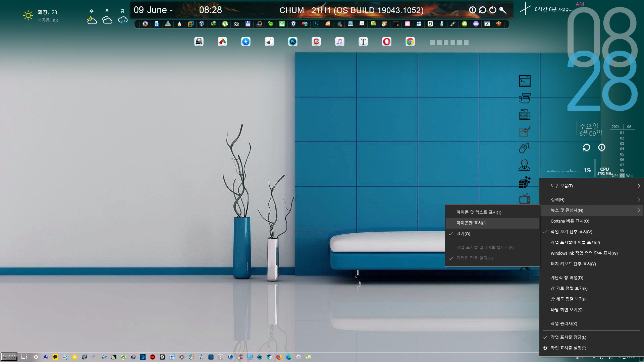Click the uTorrent icon in top launcher bar
Screen dimensions: 644x362
(225, 24)
